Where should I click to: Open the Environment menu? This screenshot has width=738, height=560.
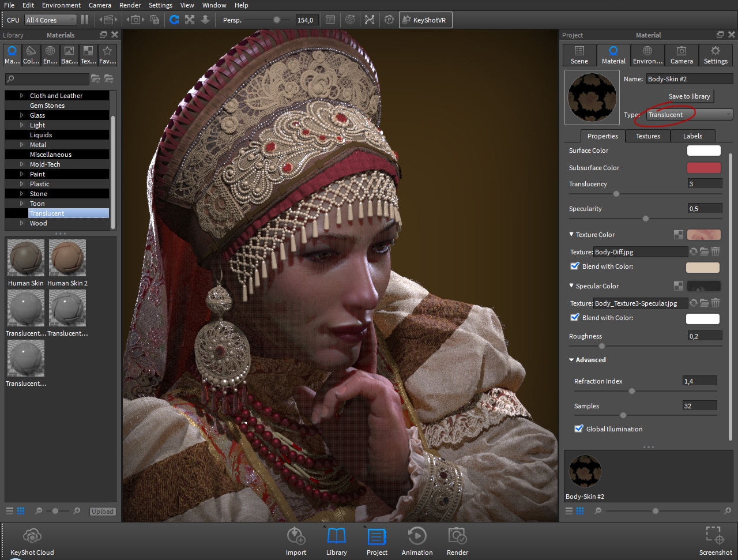(x=61, y=5)
